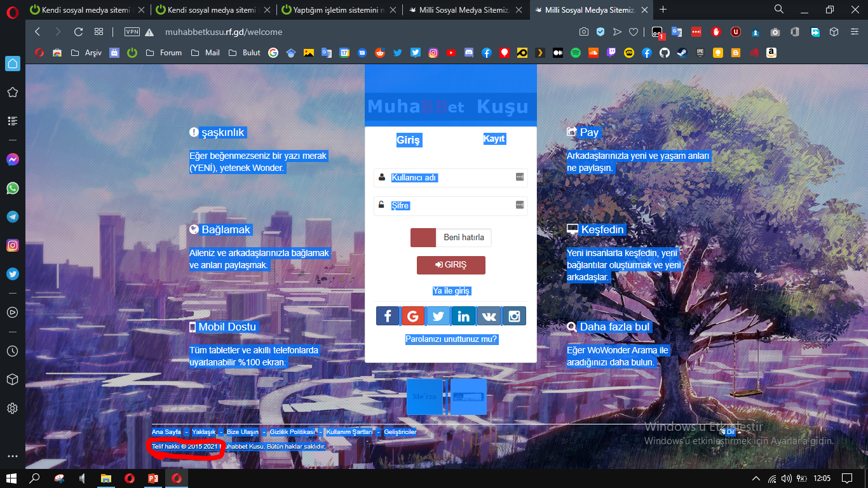This screenshot has height=488, width=868.
Task: Take a snapshot with the address bar camera
Action: pyautogui.click(x=584, y=32)
